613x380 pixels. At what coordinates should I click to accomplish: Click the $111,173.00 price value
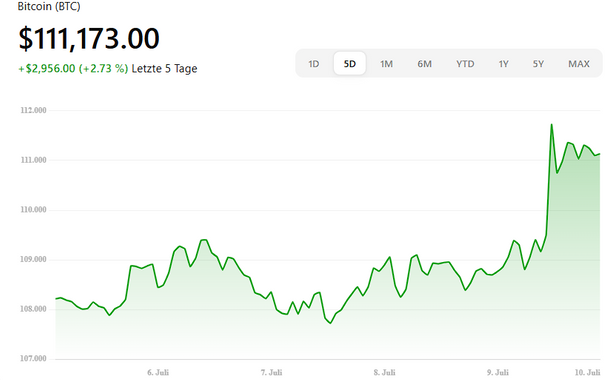coord(89,38)
